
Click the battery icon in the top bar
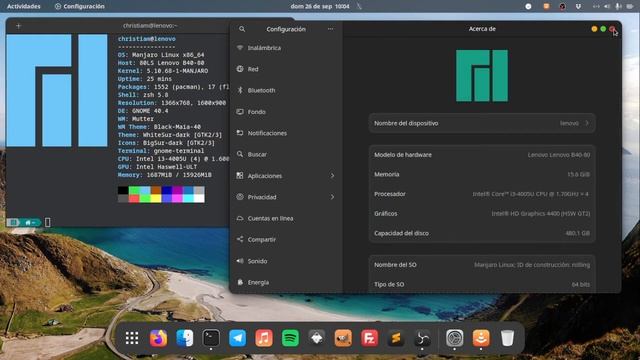point(630,6)
